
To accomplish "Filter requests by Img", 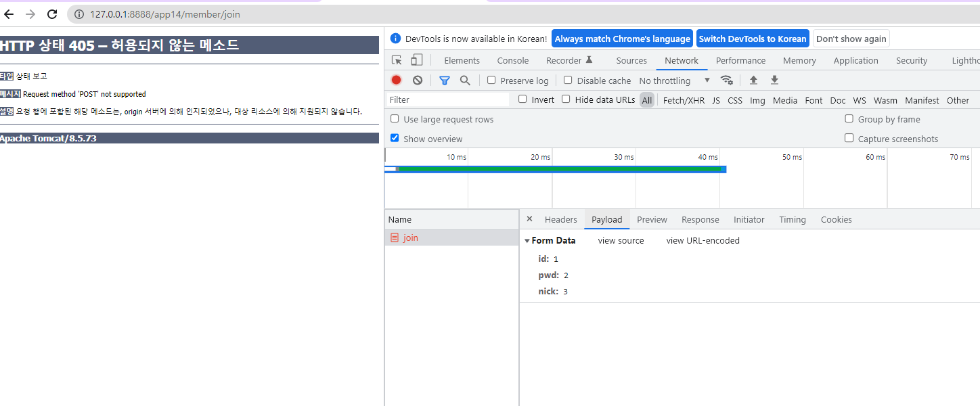I will 758,100.
